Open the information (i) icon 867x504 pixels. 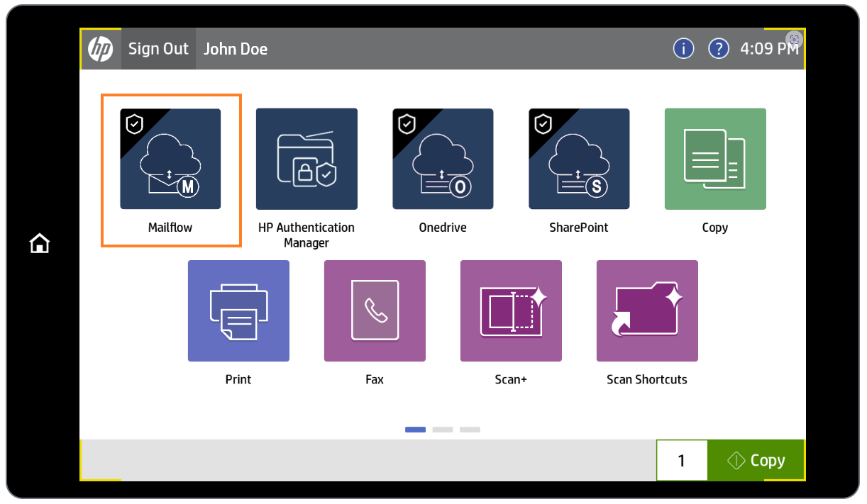coord(683,48)
